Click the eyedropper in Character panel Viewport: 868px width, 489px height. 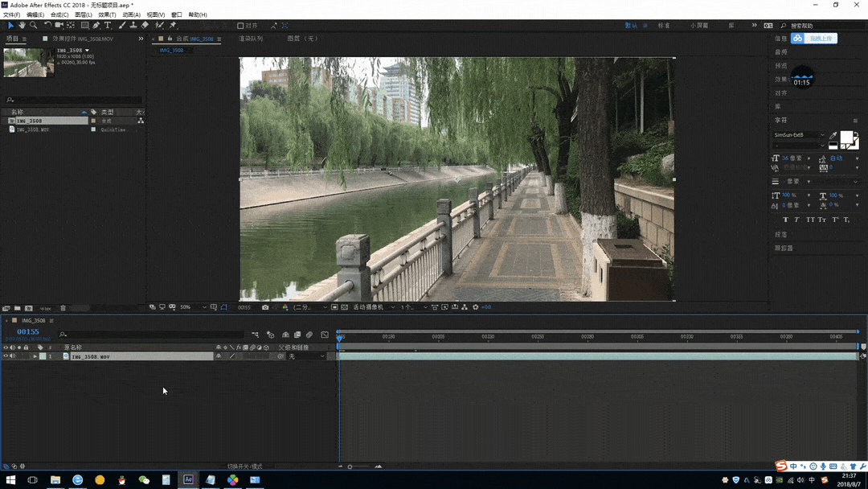(833, 135)
